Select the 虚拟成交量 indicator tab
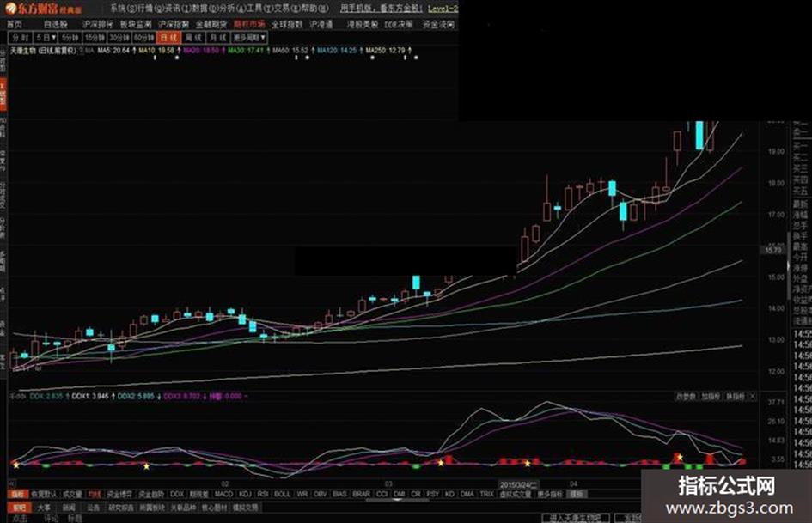Image resolution: width=812 pixels, height=523 pixels. [516, 495]
